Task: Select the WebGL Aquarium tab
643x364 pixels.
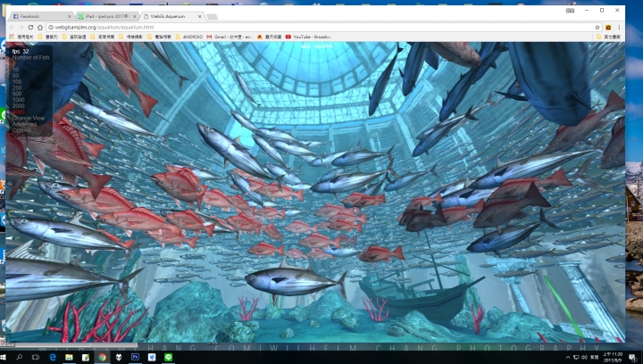Action: (171, 16)
